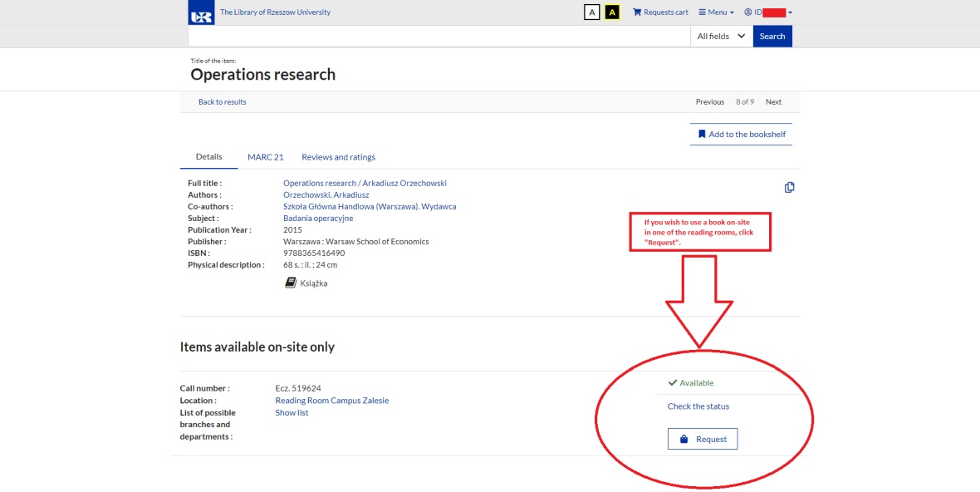Open the Requests cart
The image size is (980, 492).
click(x=660, y=12)
